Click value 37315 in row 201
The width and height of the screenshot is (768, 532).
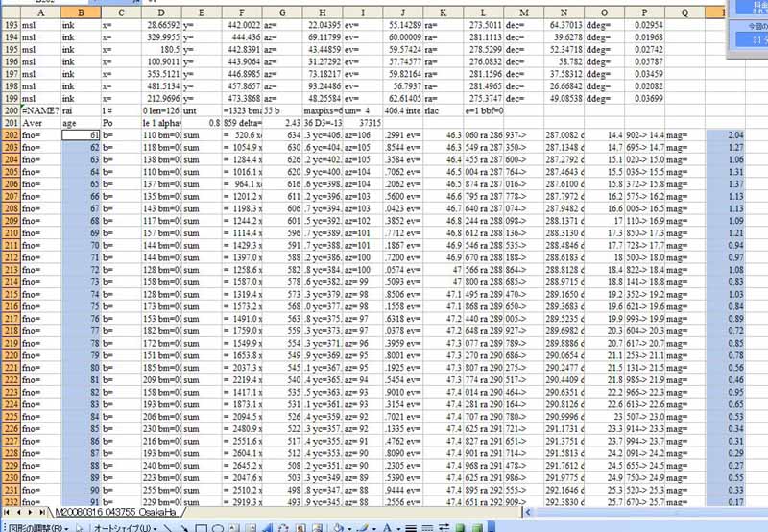click(x=363, y=123)
